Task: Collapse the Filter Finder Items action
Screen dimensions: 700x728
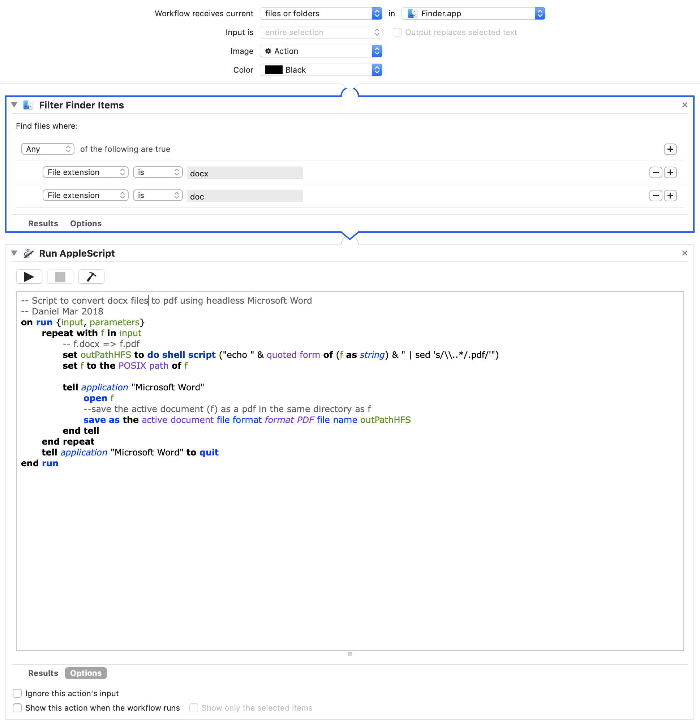Action: point(14,105)
